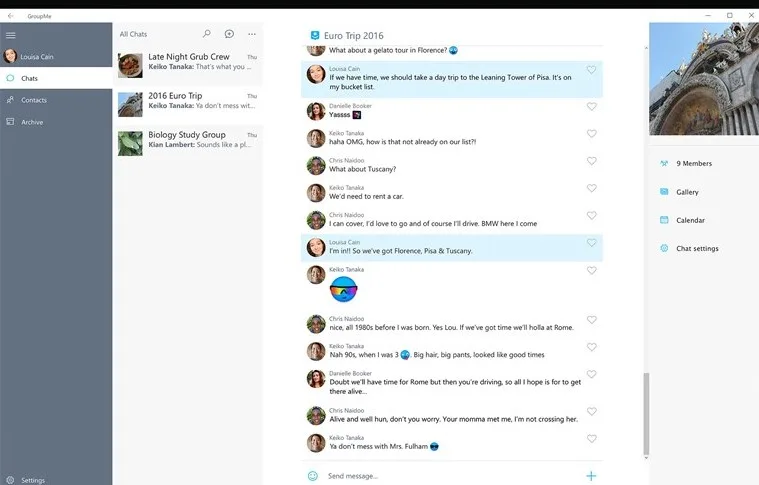The image size is (759, 485).
Task: Click Keiko Tanaka's avatar beside haha OMG
Action: click(316, 138)
